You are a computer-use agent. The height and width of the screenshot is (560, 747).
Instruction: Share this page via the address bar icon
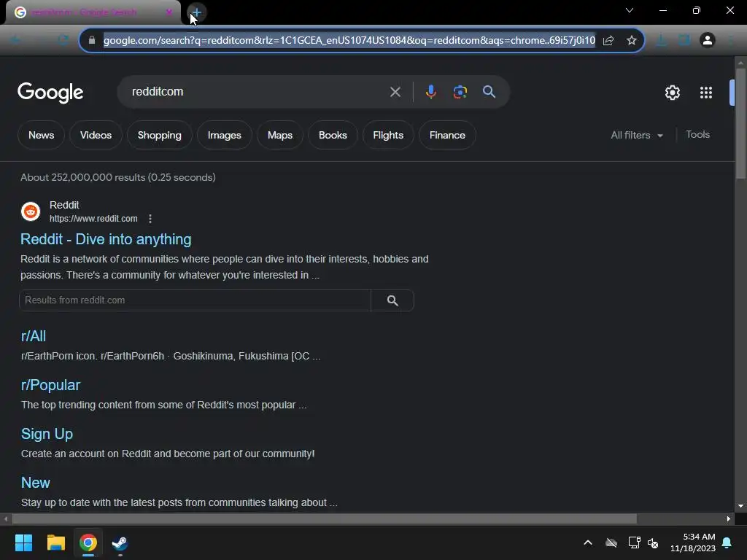(608, 41)
